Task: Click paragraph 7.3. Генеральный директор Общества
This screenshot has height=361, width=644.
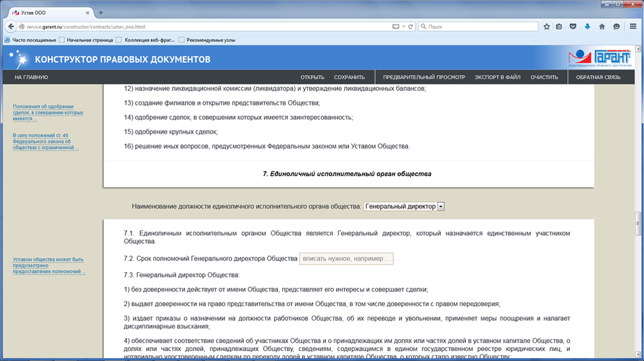Action: point(181,275)
